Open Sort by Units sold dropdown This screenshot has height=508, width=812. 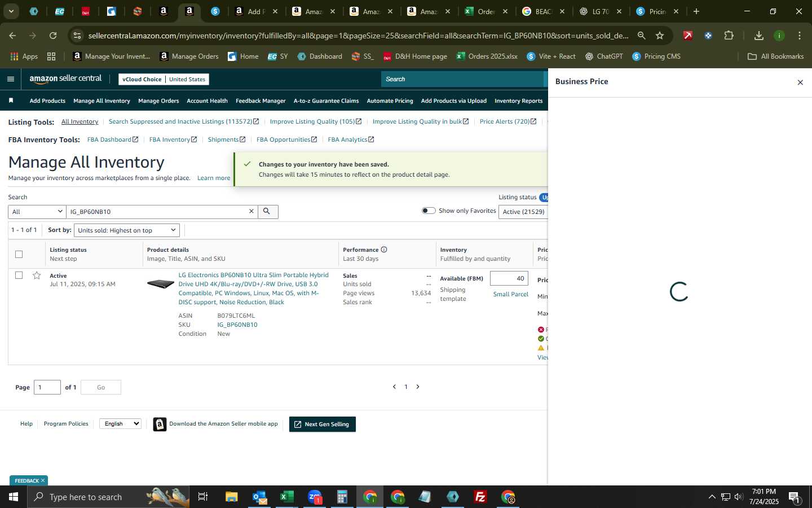click(126, 230)
